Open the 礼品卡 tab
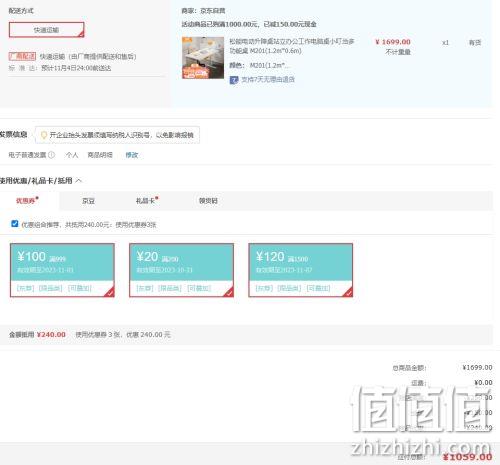Viewport: 500px width, 465px height. pyautogui.click(x=147, y=201)
